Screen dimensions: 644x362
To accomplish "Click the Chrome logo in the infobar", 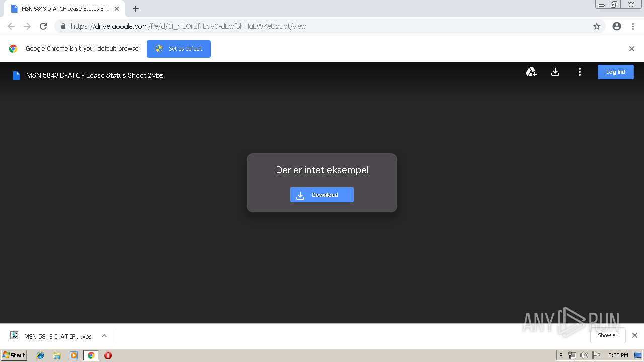I will [13, 49].
